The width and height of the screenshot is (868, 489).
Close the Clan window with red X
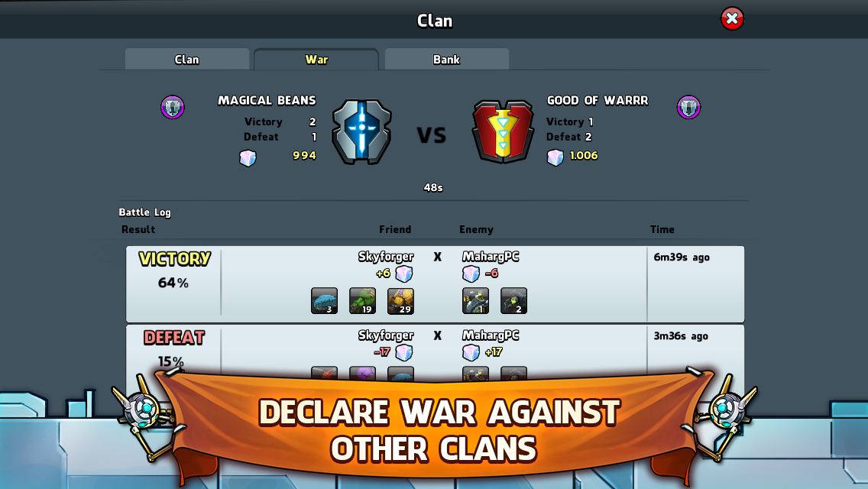[732, 19]
